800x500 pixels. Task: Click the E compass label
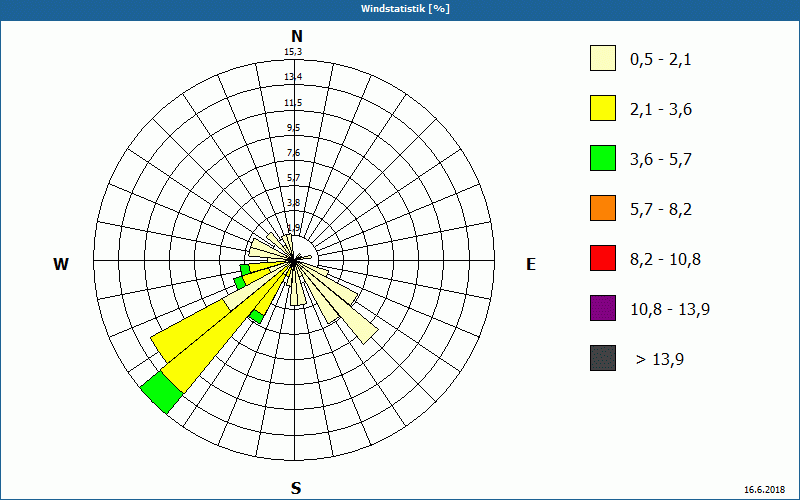point(531,264)
